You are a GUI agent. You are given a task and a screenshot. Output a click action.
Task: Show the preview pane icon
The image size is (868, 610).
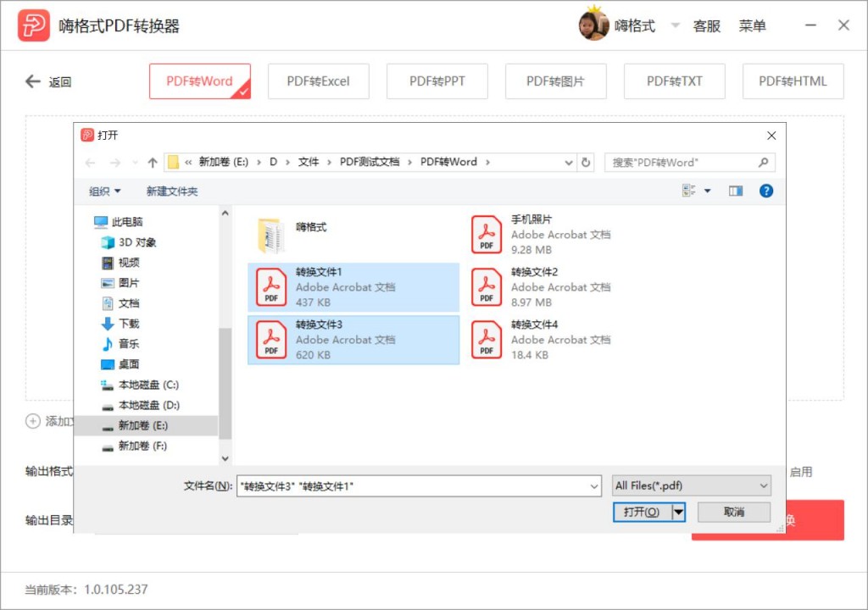point(736,191)
